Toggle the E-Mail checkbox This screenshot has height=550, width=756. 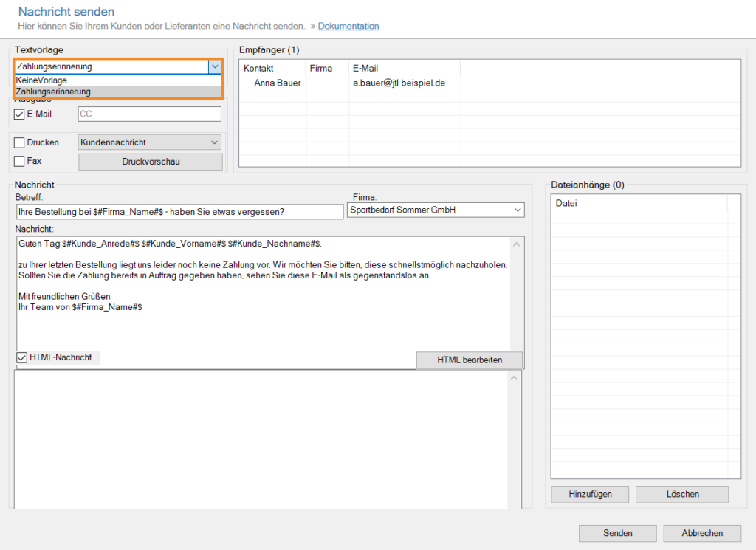tap(19, 114)
